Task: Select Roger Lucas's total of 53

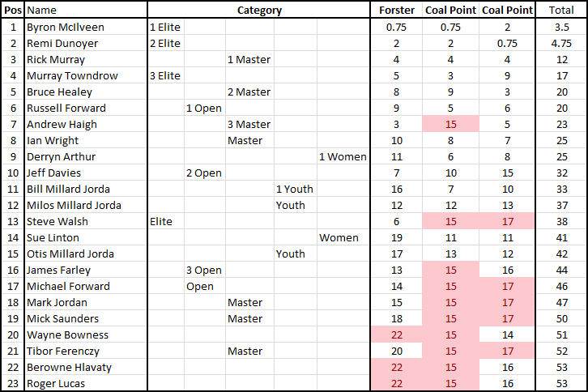Action: pos(561,383)
